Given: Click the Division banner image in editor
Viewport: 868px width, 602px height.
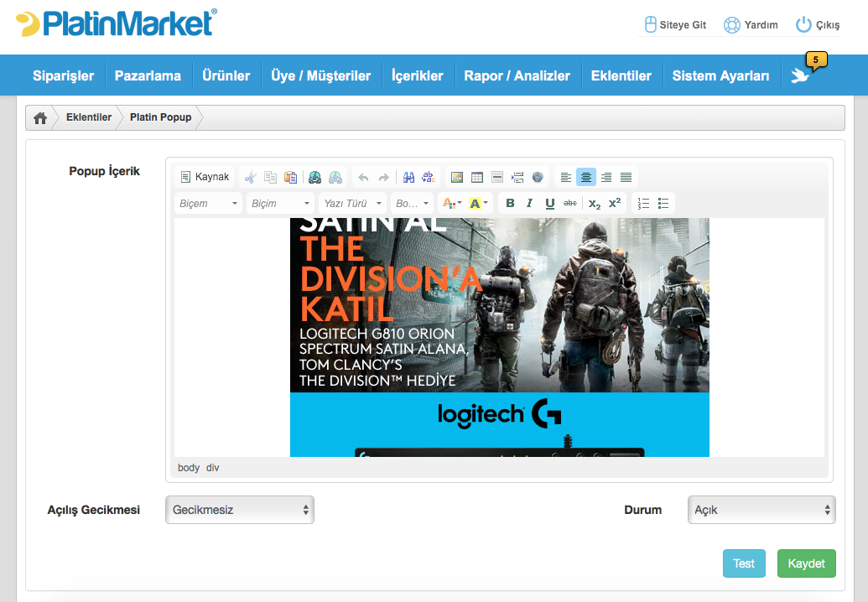Looking at the screenshot, I should (499, 338).
